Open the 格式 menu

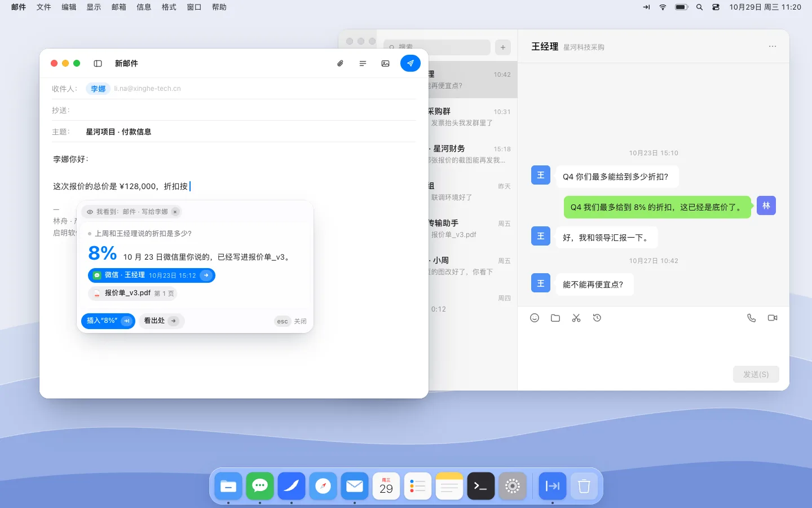169,7
